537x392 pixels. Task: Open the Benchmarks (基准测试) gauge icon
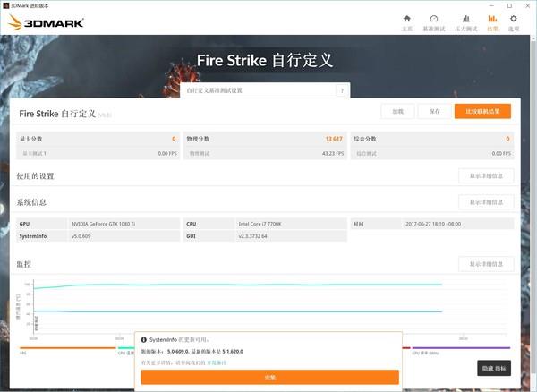[x=434, y=19]
